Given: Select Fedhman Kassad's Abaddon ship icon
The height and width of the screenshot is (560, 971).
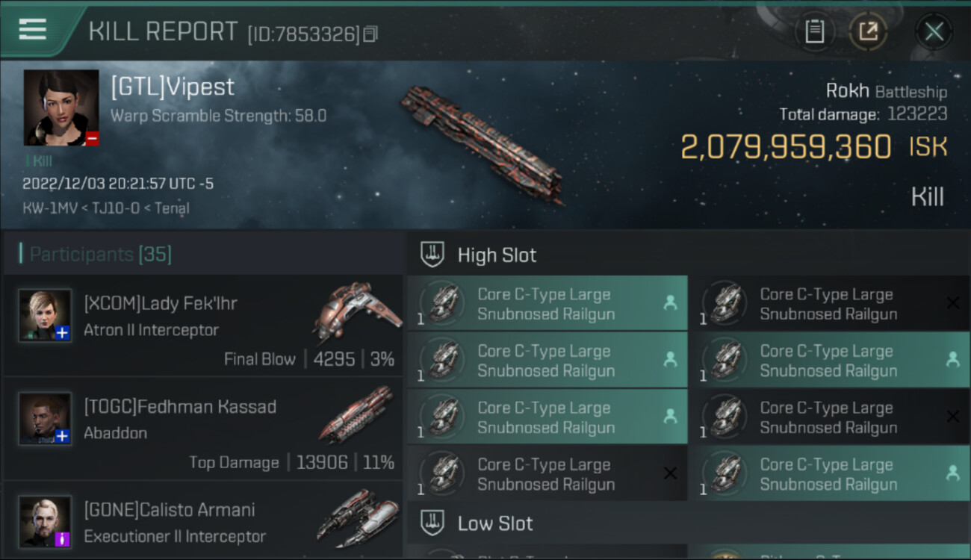Looking at the screenshot, I should (x=356, y=415).
